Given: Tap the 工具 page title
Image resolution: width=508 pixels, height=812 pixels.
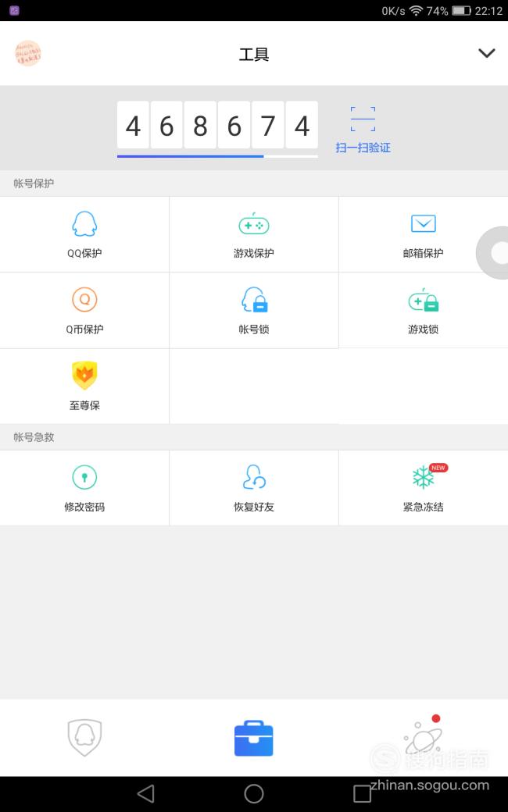Looking at the screenshot, I should [254, 54].
